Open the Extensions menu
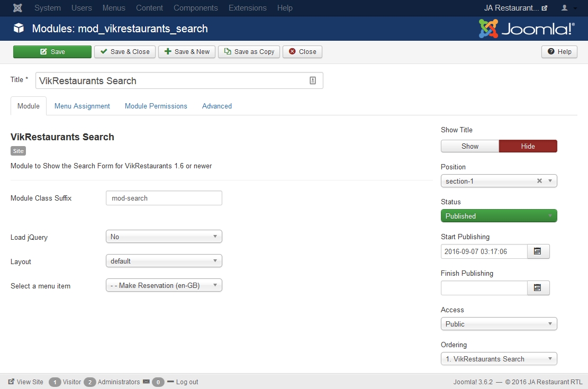This screenshot has height=389, width=588. 248,8
